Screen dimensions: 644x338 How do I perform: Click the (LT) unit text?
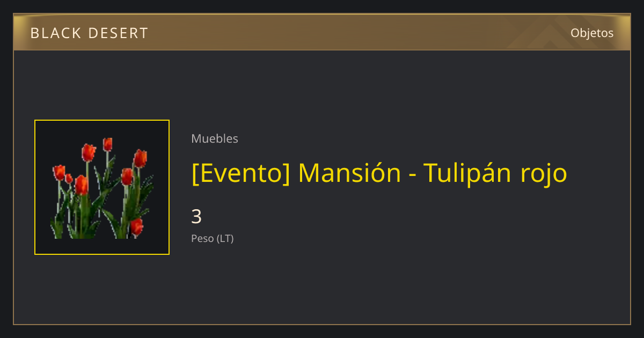[x=225, y=239]
